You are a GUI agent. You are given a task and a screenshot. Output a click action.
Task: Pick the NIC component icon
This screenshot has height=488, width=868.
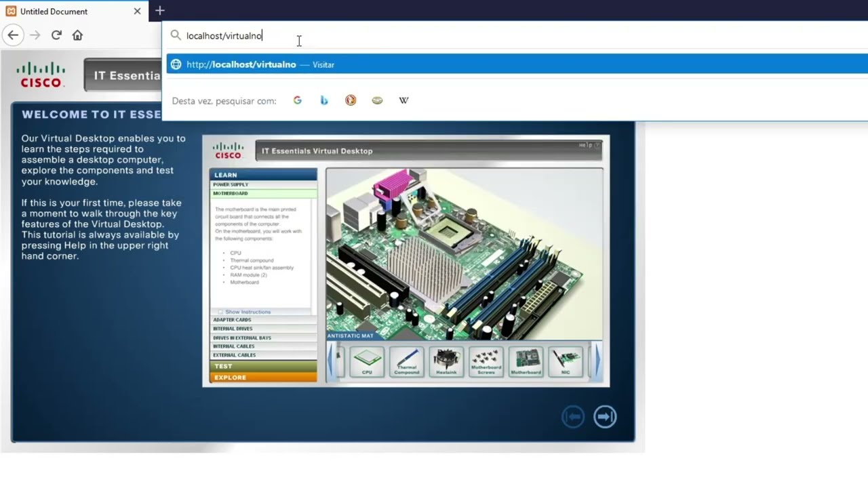point(566,361)
